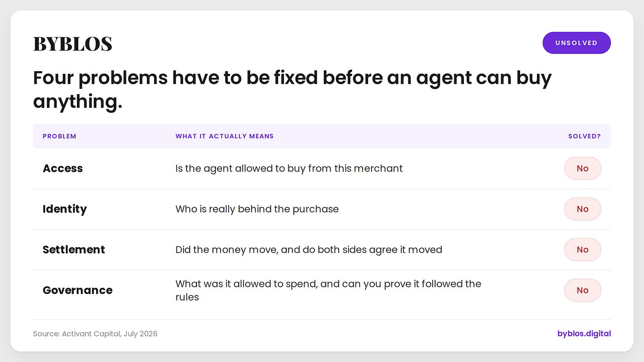Click the main headline about four problems

click(292, 89)
